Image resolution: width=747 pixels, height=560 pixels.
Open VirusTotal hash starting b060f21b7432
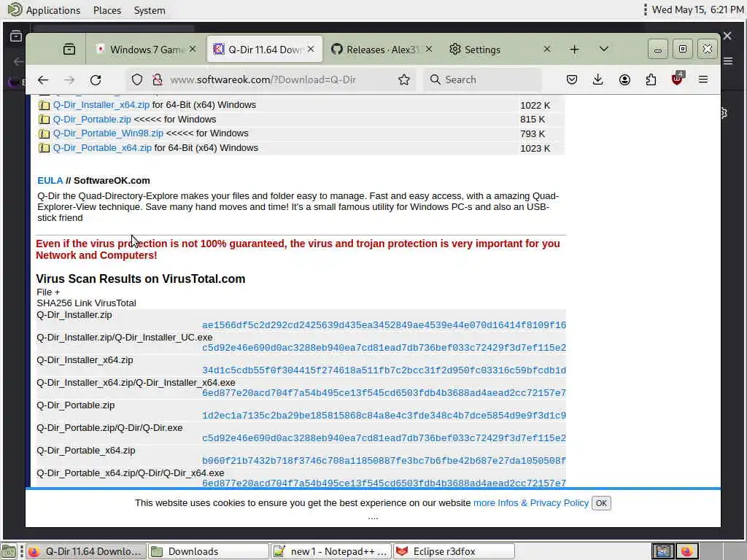(384, 461)
